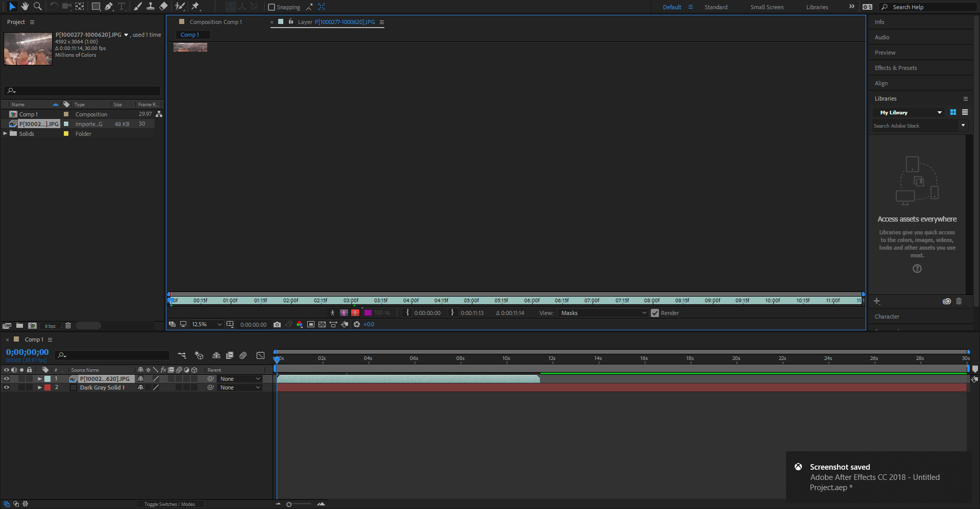The width and height of the screenshot is (980, 509).
Task: Click the reset exposure icon
Action: click(x=357, y=325)
